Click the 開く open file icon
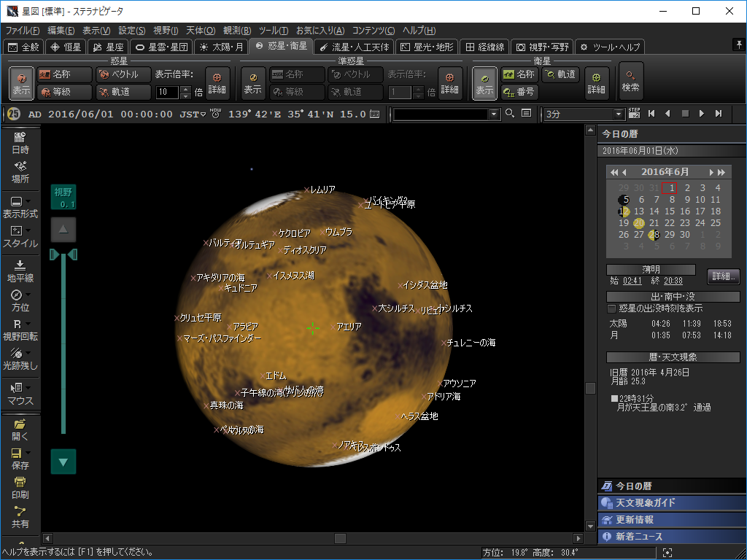The image size is (747, 560). pos(20,429)
